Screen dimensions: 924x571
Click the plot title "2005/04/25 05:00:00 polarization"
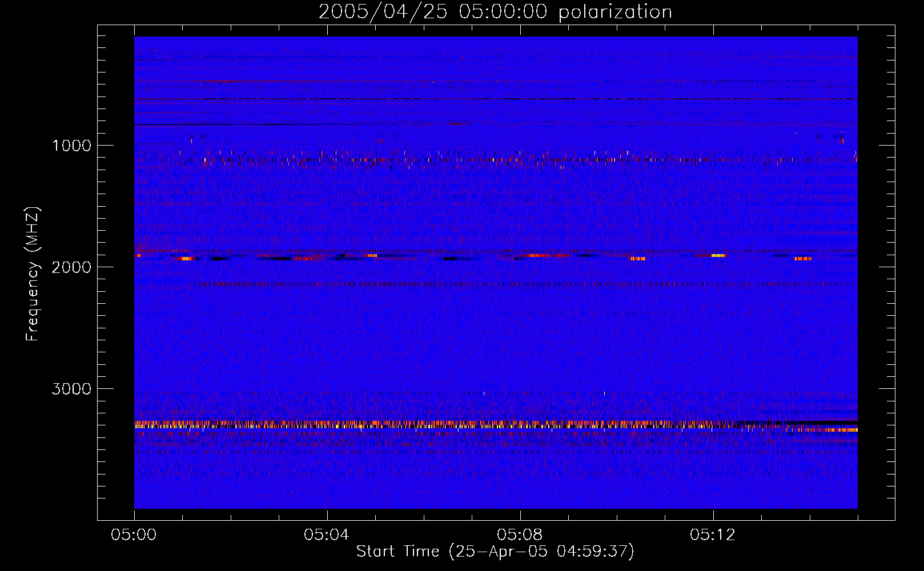(495, 11)
